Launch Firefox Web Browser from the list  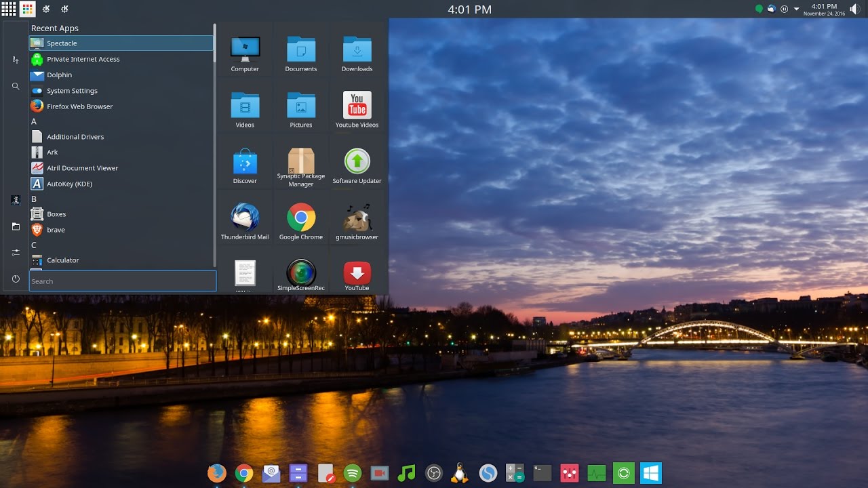tap(121, 106)
